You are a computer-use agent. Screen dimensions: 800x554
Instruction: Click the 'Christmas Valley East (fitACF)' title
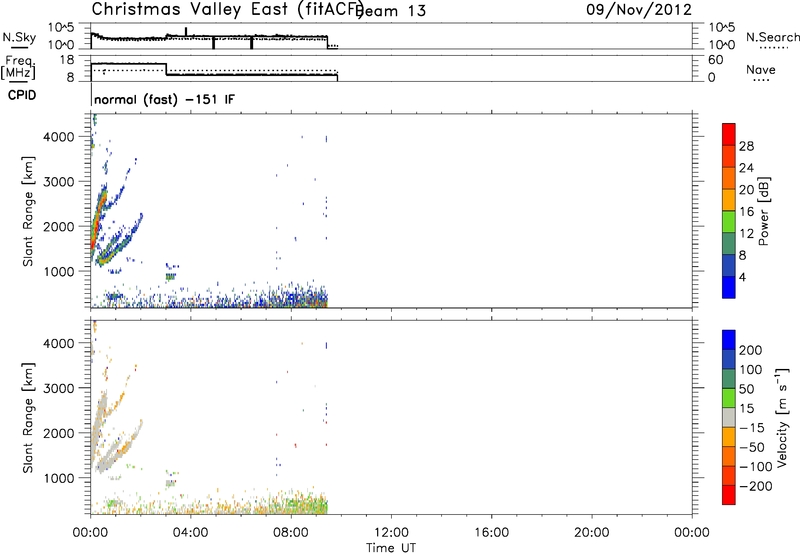coord(228,10)
